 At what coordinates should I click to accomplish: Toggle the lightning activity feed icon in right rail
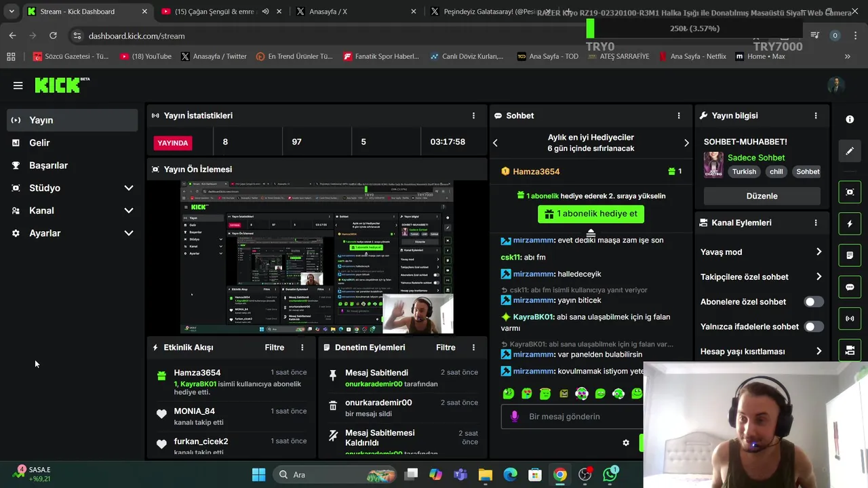850,224
